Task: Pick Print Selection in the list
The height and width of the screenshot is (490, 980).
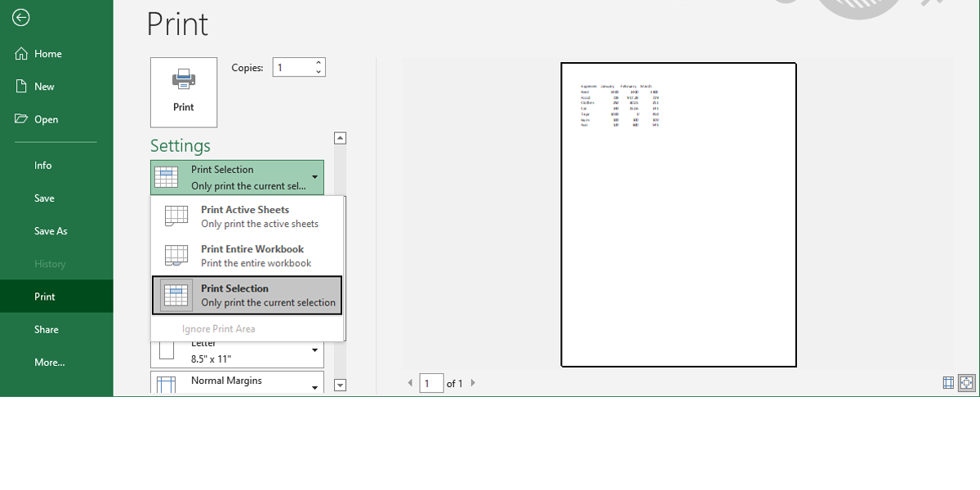Action: pos(247,295)
